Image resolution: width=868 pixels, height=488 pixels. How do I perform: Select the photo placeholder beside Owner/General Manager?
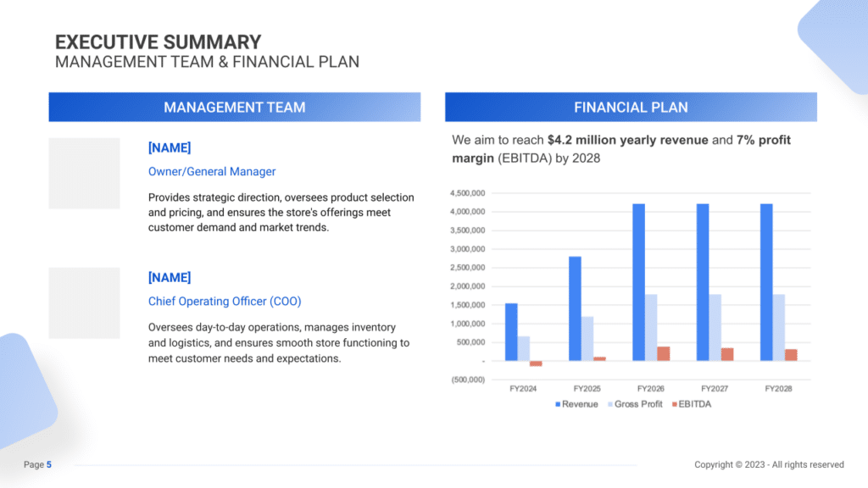84,173
